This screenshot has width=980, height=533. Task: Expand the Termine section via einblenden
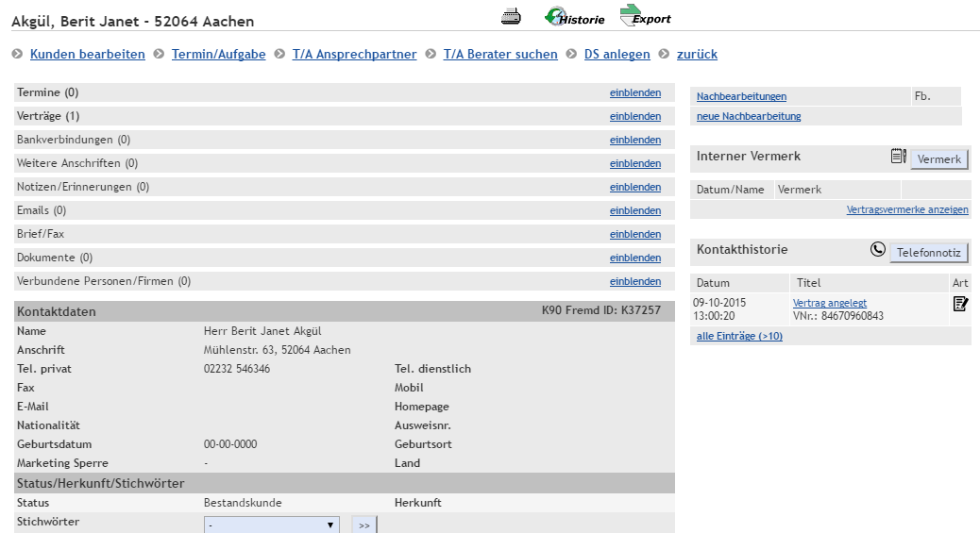coord(634,92)
